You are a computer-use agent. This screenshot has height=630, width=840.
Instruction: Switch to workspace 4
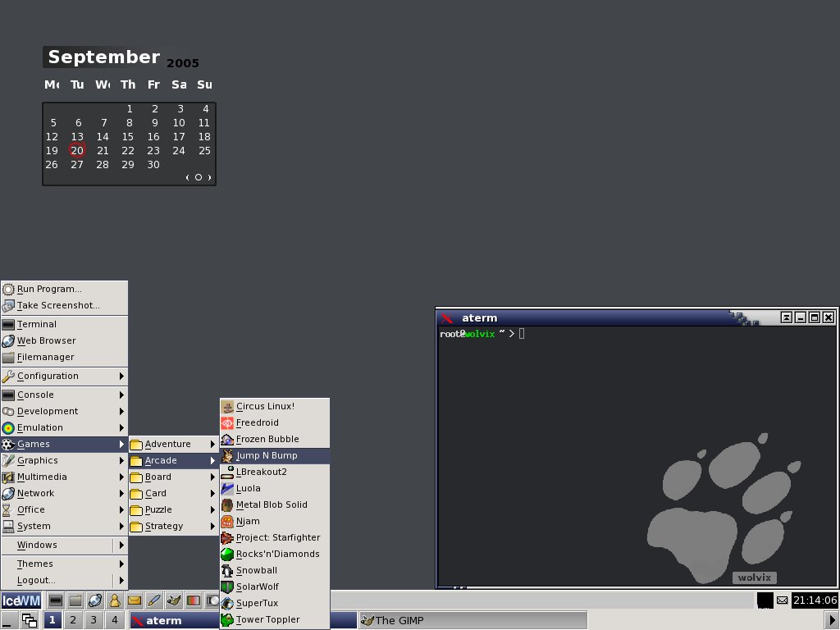114,620
